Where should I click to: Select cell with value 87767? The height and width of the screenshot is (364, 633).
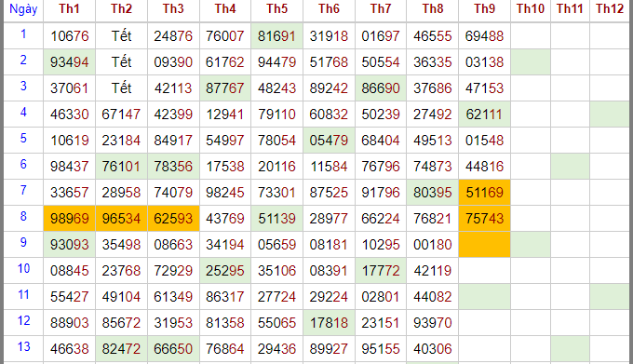click(225, 88)
